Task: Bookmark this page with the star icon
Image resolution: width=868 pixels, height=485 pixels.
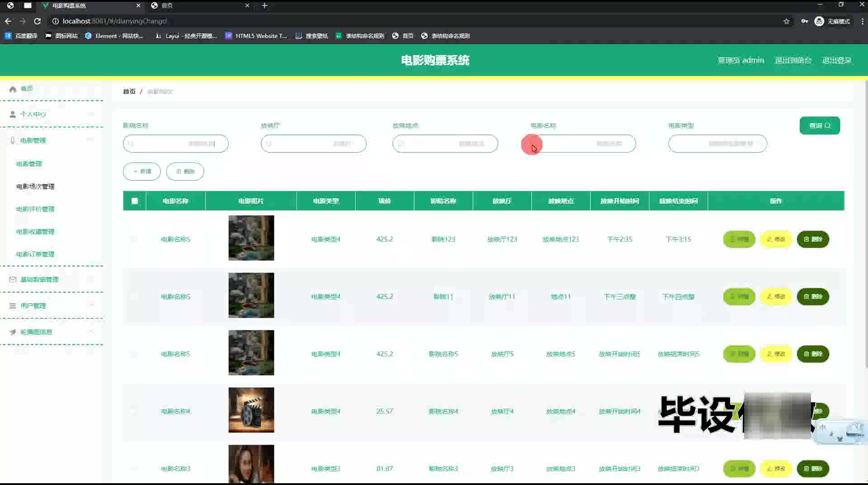Action: pyautogui.click(x=787, y=21)
